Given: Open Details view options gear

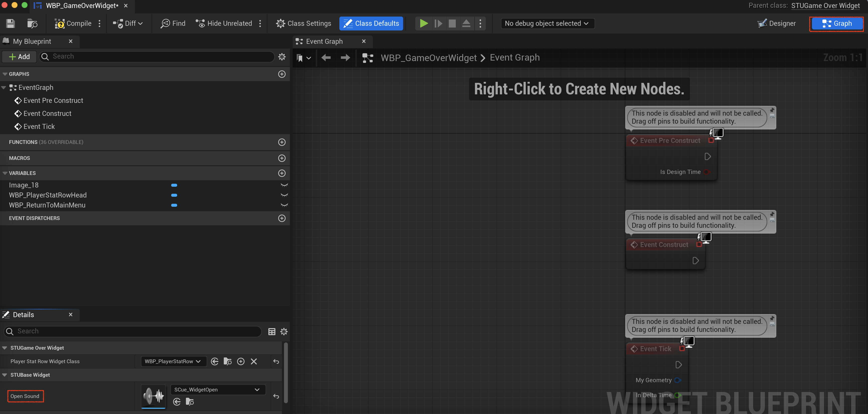Looking at the screenshot, I should pos(284,332).
